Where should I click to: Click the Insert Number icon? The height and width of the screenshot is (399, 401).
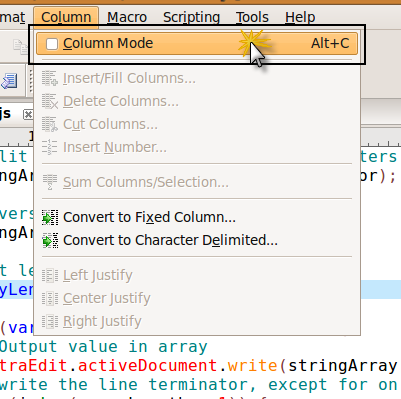tap(50, 148)
